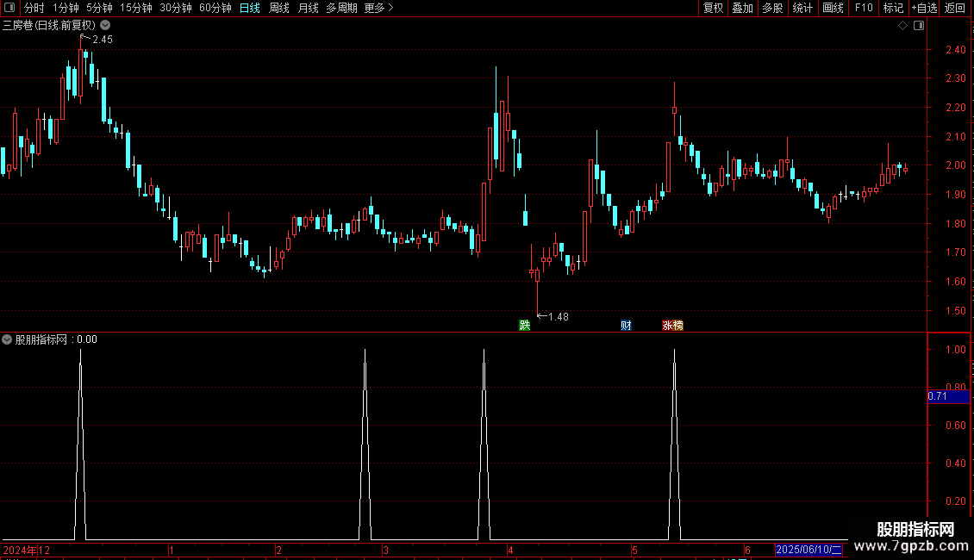Toggle the sidebar panel icon at top-left

[x=9, y=8]
